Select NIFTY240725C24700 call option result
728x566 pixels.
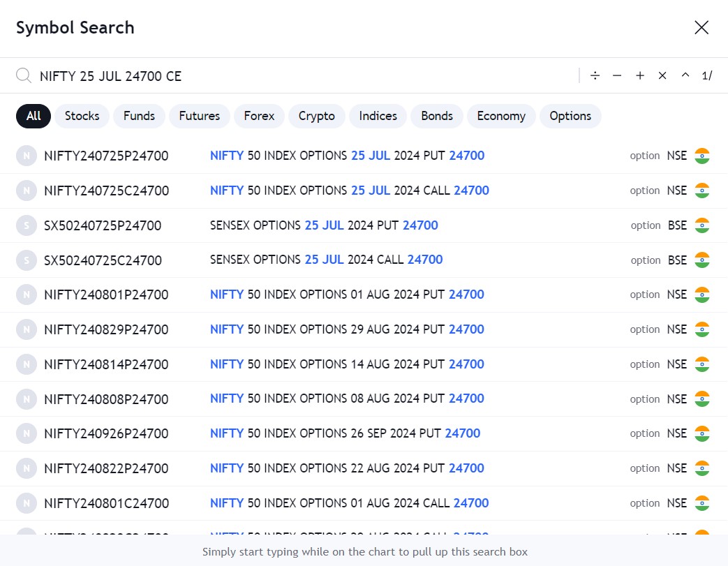pyautogui.click(x=106, y=191)
